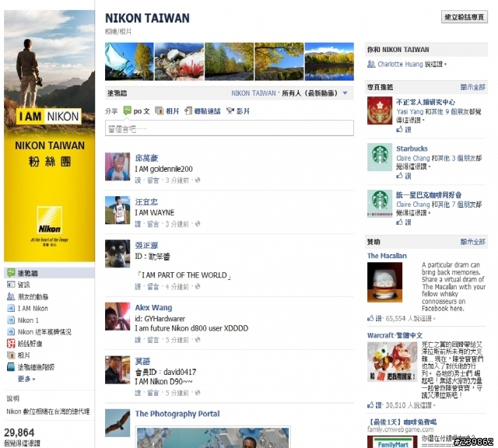Open the 相片 photos icon in sidebar
The width and height of the screenshot is (498, 448).
pos(11,355)
